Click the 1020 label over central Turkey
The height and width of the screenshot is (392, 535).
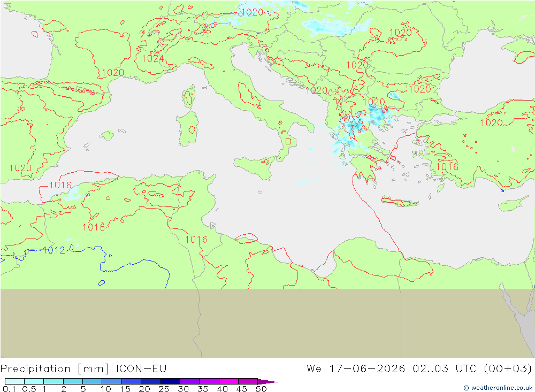pos(492,123)
